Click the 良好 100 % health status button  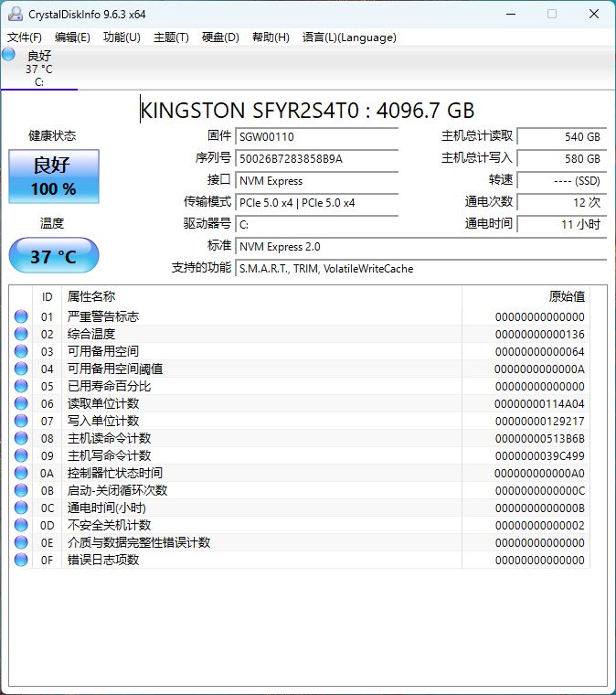pyautogui.click(x=54, y=176)
